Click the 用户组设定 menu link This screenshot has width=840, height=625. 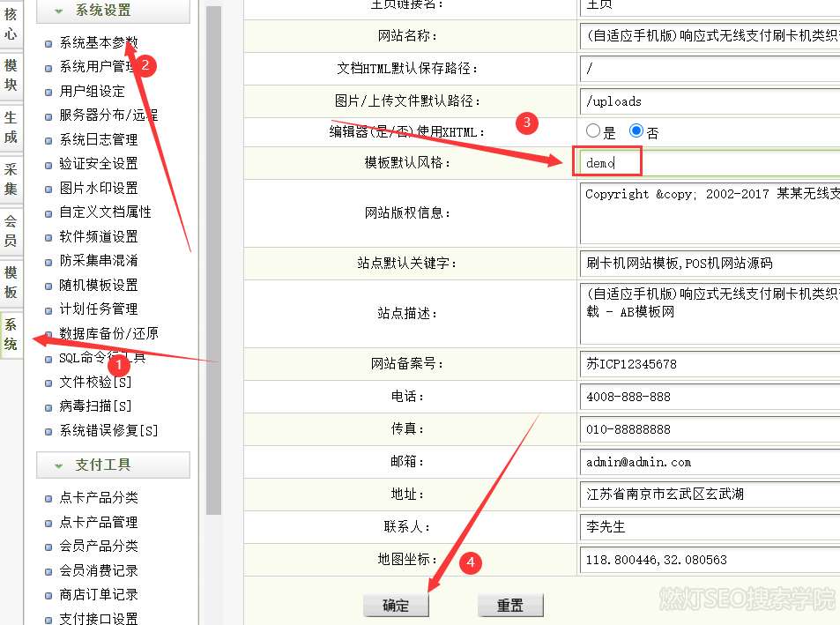coord(92,91)
